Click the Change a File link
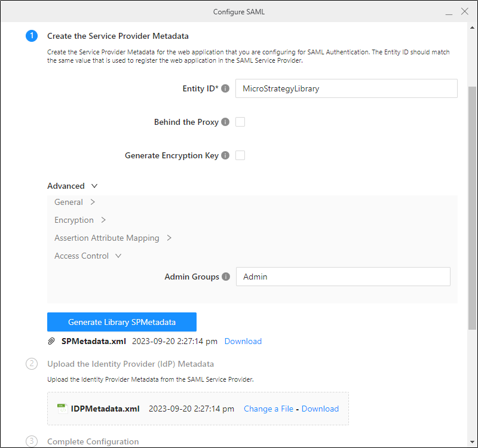This screenshot has height=448, width=478. click(x=268, y=409)
